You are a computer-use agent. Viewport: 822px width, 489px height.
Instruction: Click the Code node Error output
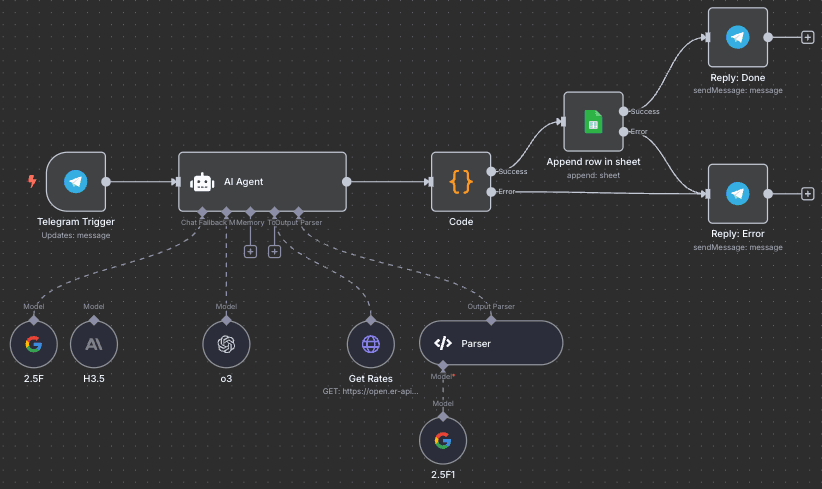(491, 192)
